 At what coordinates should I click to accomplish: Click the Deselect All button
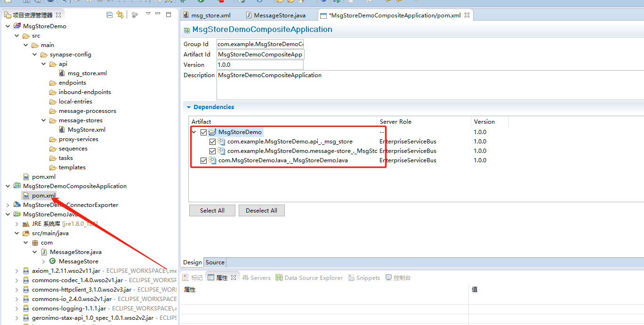tap(261, 210)
